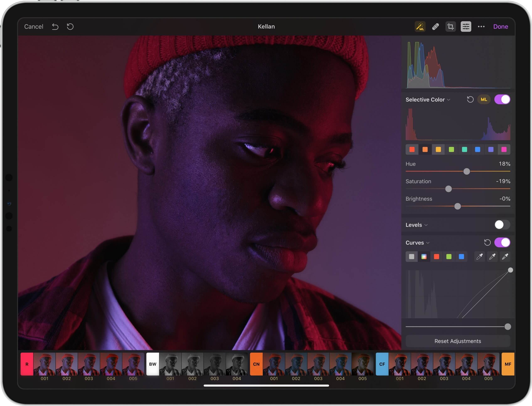532x406 pixels.
Task: Click the Brightness slider handle
Action: [x=457, y=206]
